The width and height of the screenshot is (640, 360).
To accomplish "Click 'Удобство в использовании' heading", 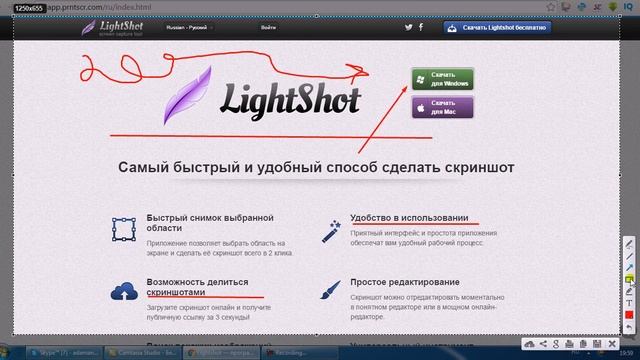I will pyautogui.click(x=409, y=218).
